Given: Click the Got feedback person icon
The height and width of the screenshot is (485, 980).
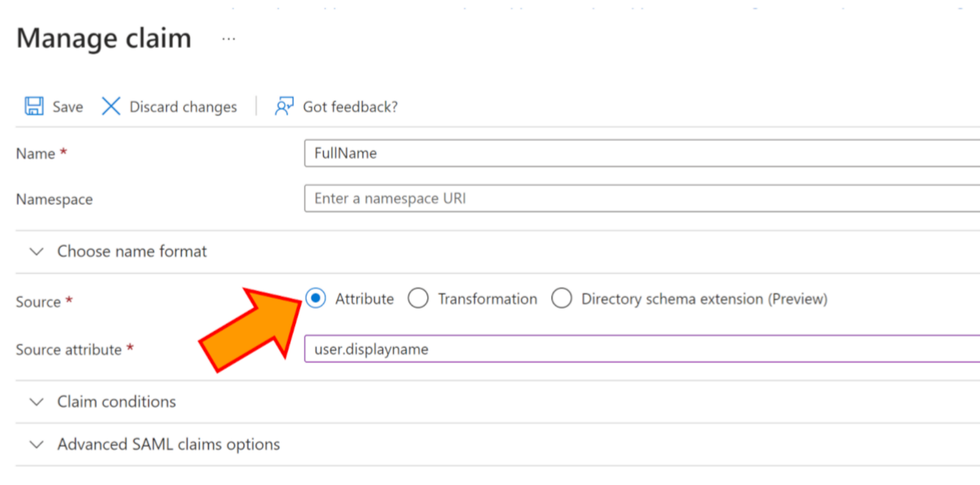Looking at the screenshot, I should (x=284, y=107).
